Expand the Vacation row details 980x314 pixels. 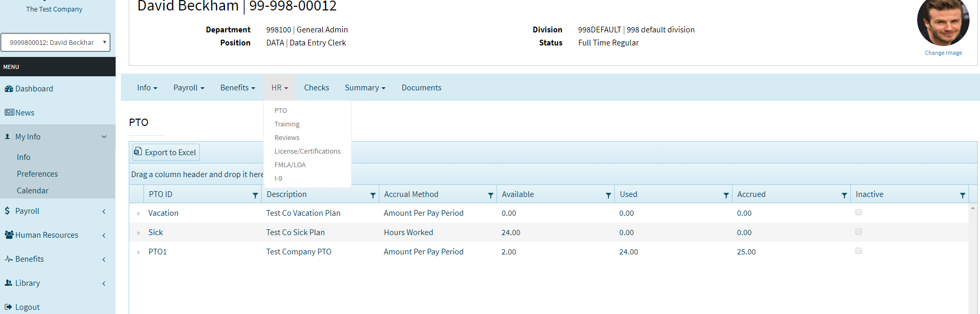[139, 214]
